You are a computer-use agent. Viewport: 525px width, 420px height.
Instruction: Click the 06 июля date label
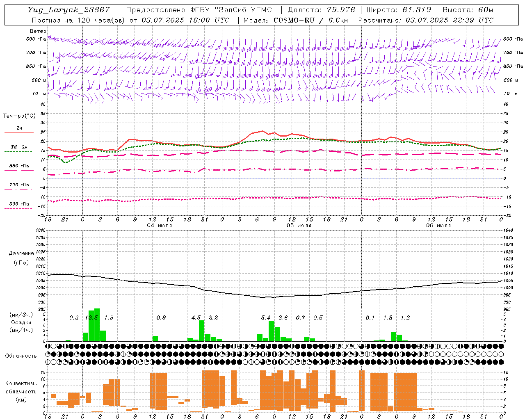coord(438,226)
